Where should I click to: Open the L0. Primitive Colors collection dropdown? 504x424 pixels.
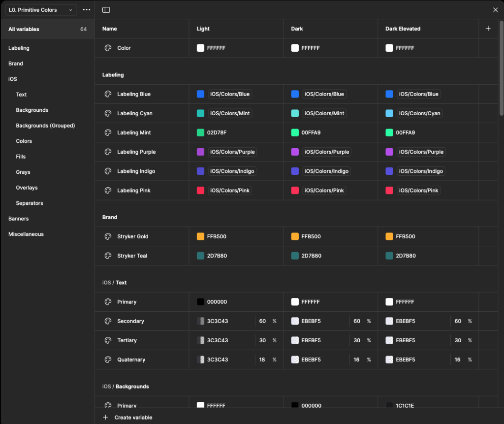tap(41, 10)
